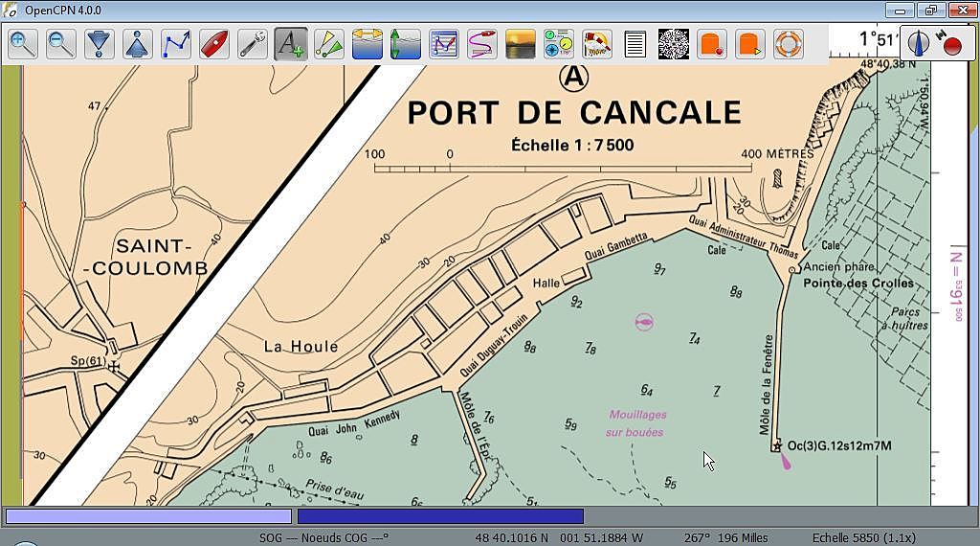Image resolution: width=980 pixels, height=546 pixels.
Task: Toggle AIS targets display icon
Action: (329, 44)
